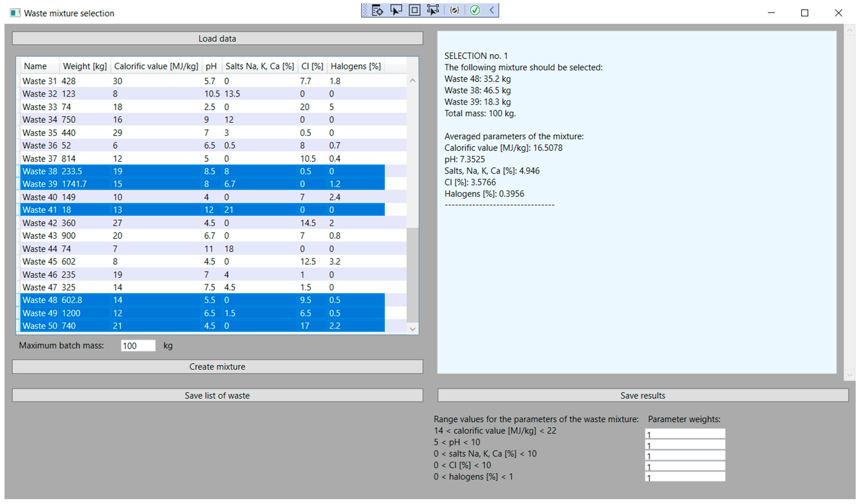Click Hot Reload braces-check icon
This screenshot has width=859, height=504.
click(454, 10)
